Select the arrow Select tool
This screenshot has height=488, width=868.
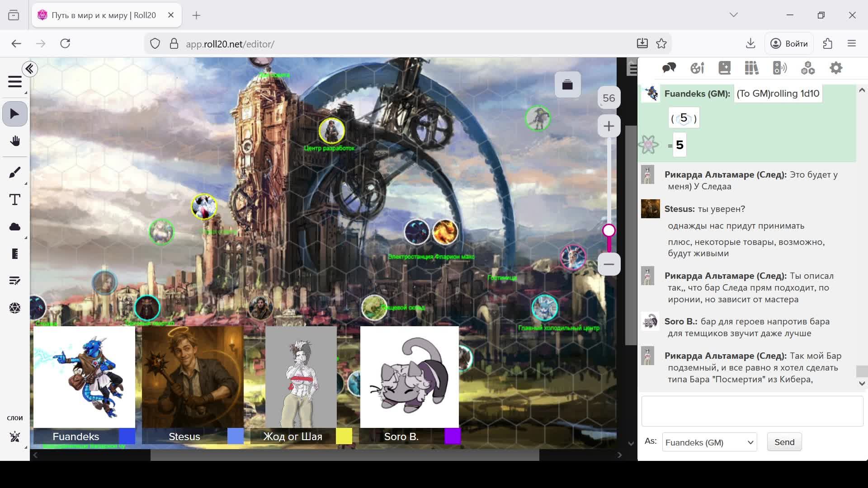pos(14,114)
